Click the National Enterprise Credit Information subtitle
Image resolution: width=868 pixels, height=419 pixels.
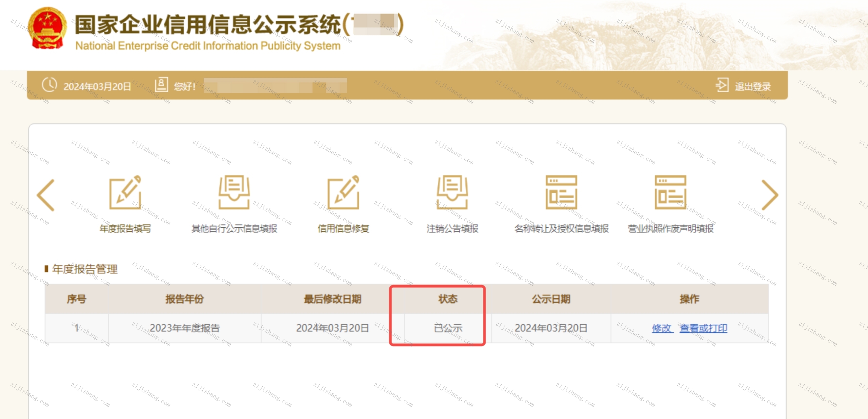point(208,46)
